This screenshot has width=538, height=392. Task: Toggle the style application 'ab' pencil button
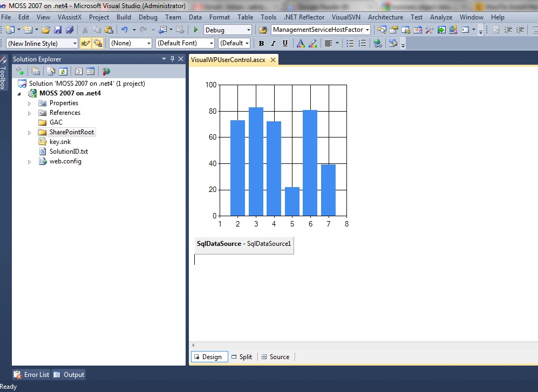point(85,43)
